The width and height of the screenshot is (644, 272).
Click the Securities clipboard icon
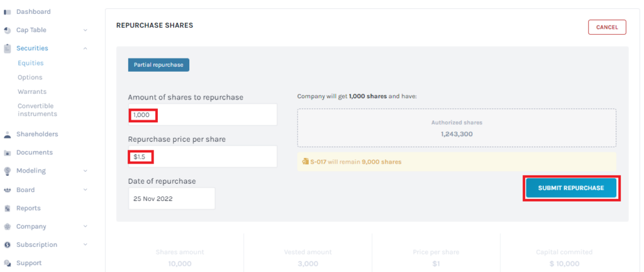tap(8, 48)
